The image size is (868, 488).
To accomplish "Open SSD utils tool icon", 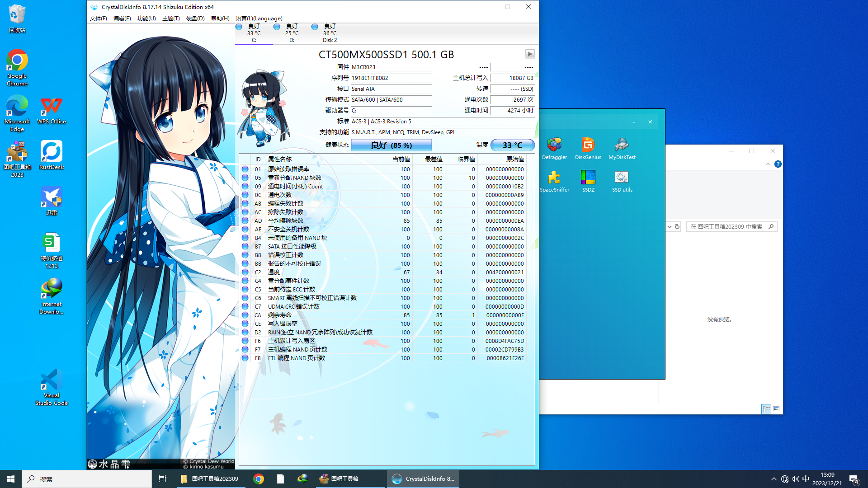I will tap(622, 181).
